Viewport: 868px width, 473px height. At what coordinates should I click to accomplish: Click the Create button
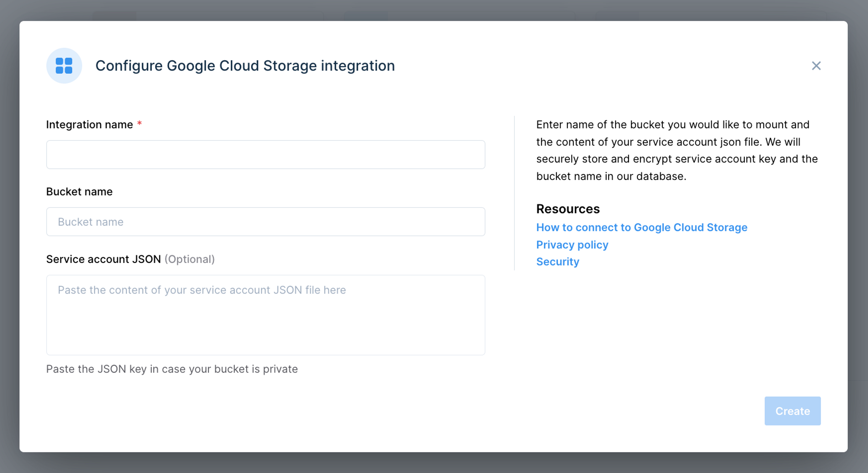(793, 411)
